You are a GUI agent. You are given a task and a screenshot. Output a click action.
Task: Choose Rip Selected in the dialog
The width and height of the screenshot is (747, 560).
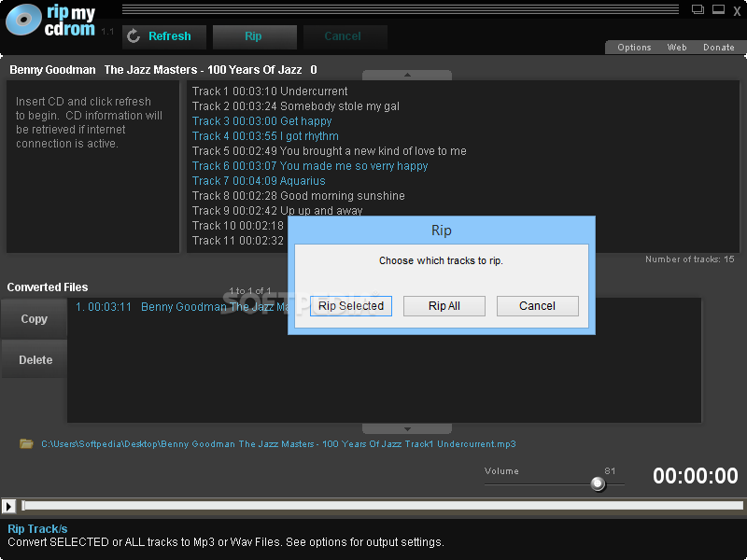351,306
